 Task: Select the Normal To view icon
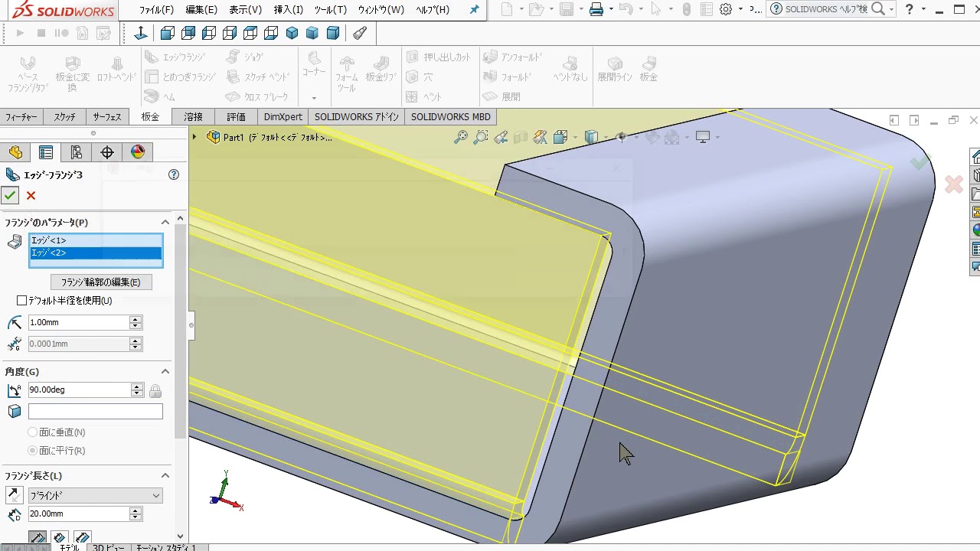pos(141,33)
